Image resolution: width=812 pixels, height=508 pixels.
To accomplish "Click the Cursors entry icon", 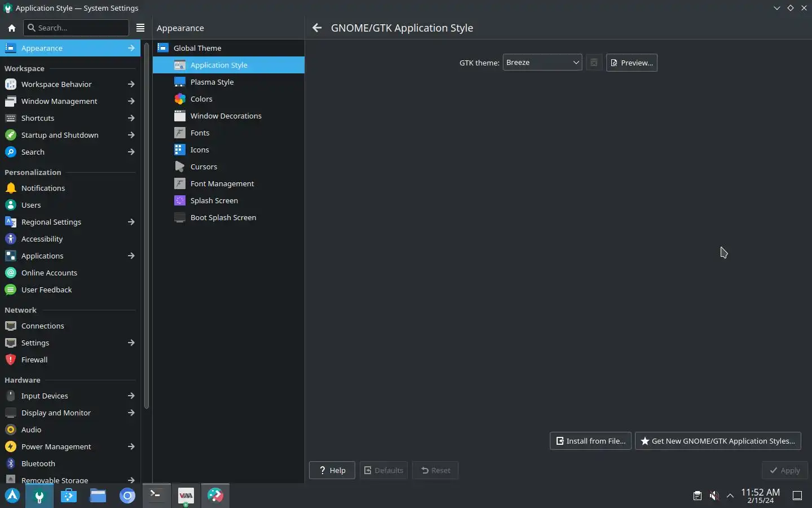I will click(x=180, y=167).
